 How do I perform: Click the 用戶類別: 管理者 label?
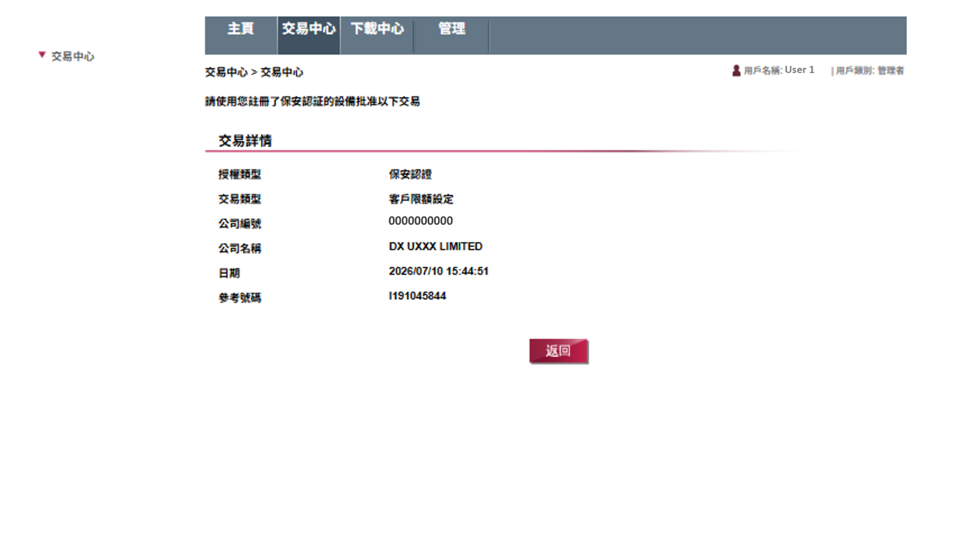869,70
